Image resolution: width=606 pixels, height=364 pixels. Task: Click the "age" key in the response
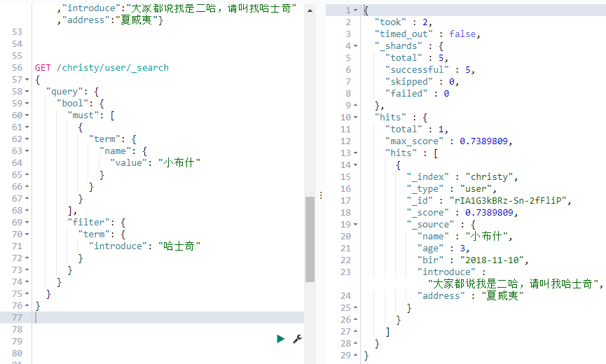(430, 248)
